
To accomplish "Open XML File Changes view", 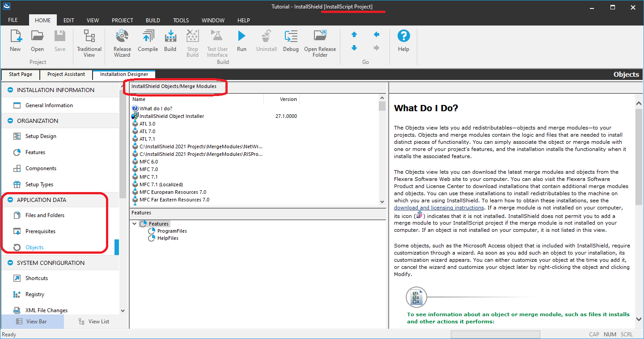I will (x=47, y=310).
